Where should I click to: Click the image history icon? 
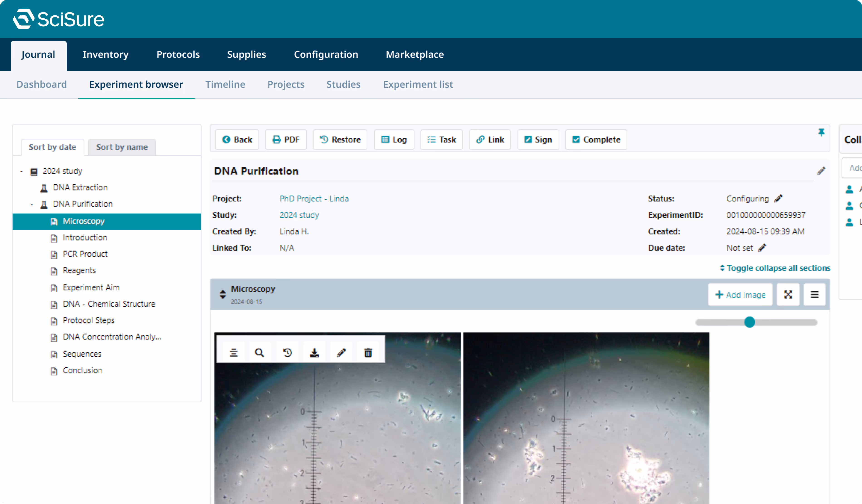(287, 353)
